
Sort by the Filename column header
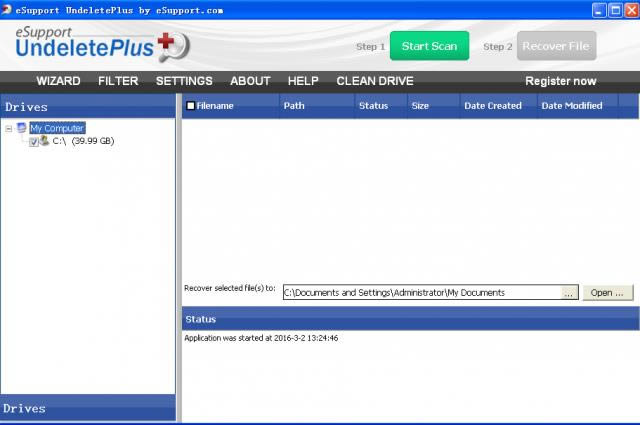click(x=231, y=106)
